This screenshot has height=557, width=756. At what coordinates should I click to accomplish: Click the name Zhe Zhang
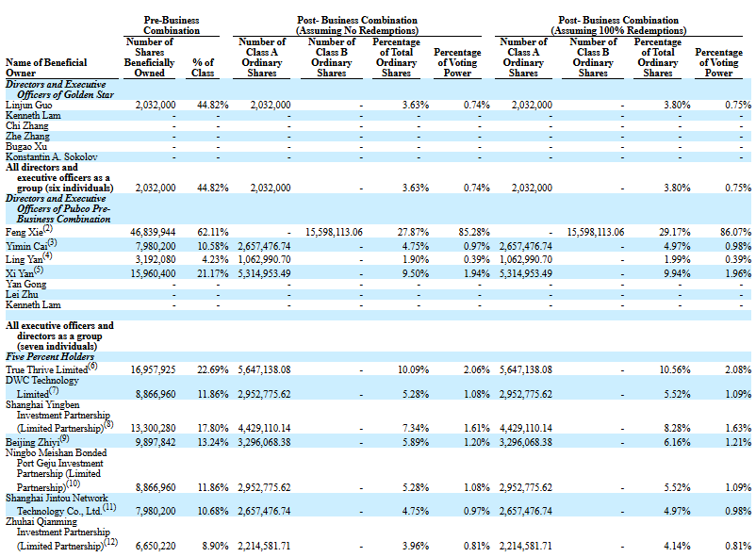[27, 137]
